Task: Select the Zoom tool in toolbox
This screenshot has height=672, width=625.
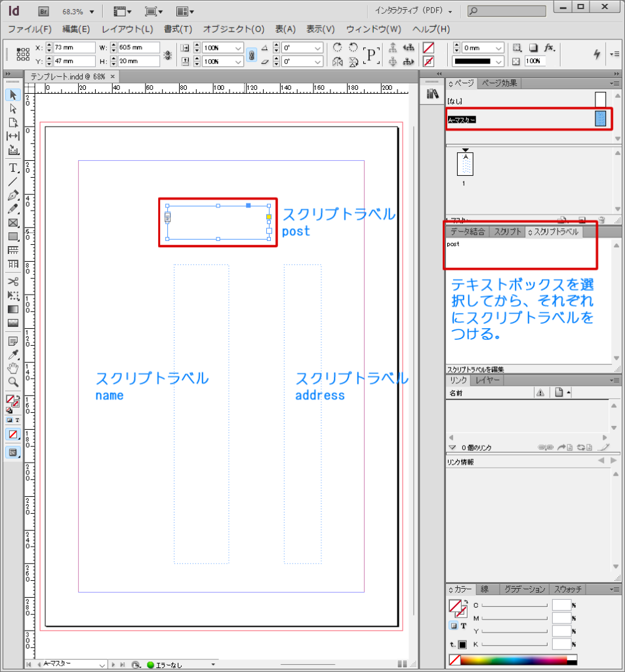Action: pos(12,382)
